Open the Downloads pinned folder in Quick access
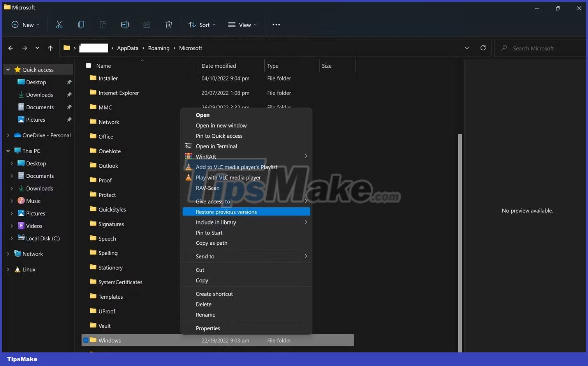Viewport: 588px width, 366px height. [39, 95]
